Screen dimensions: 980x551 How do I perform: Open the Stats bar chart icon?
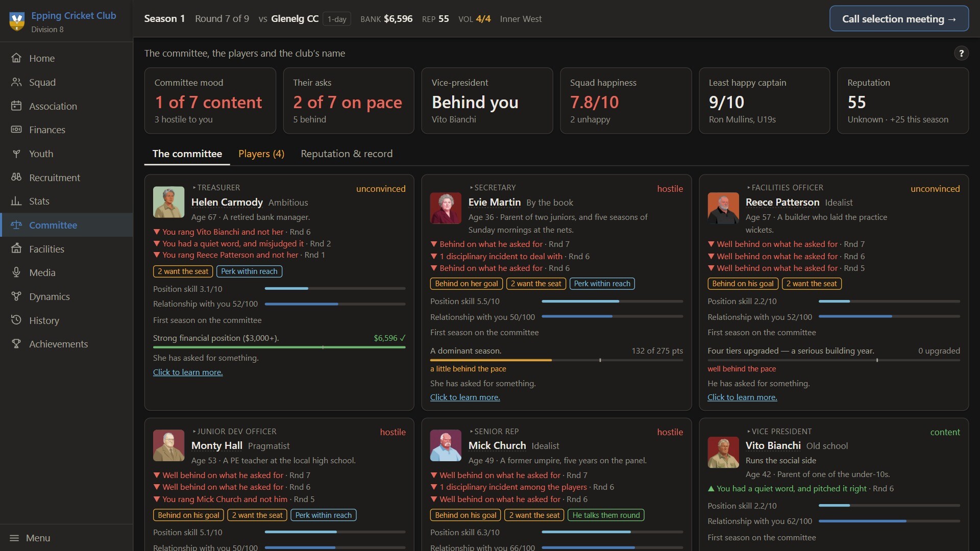point(16,201)
